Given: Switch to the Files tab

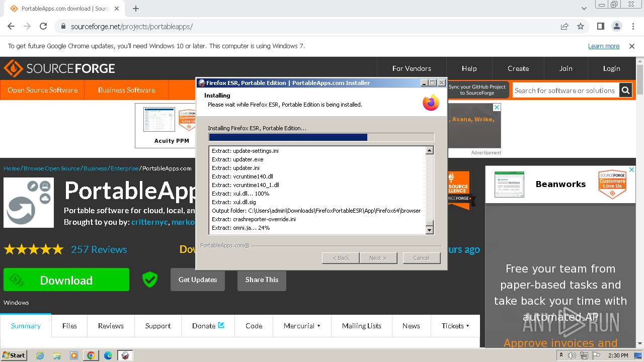Looking at the screenshot, I should pyautogui.click(x=69, y=326).
